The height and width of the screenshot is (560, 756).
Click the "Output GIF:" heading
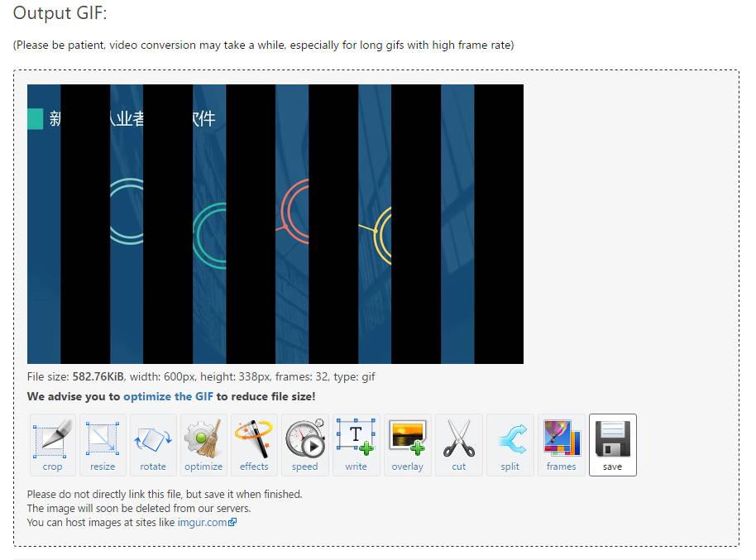click(x=60, y=14)
